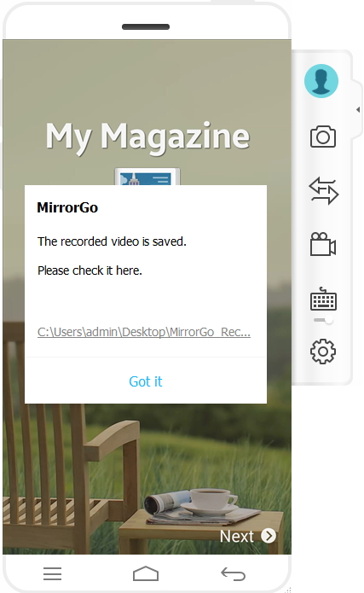The width and height of the screenshot is (364, 593).
Task: Click the keyboard icon in the sidebar
Action: click(x=323, y=299)
